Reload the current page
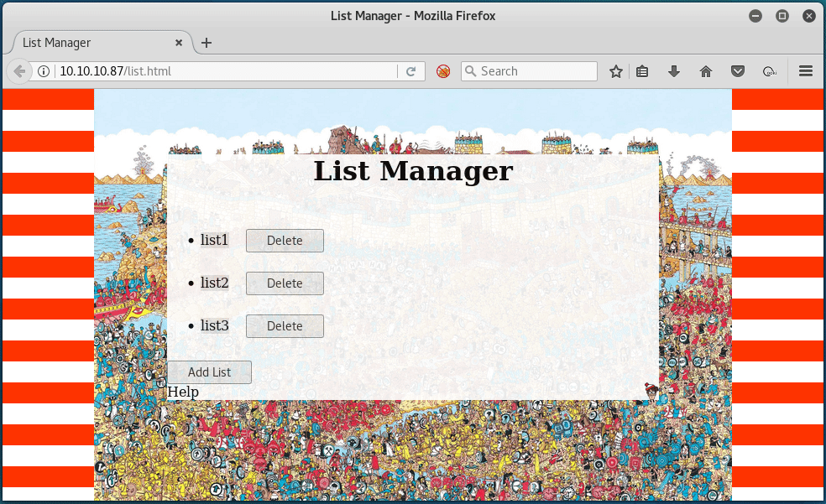Image resolution: width=826 pixels, height=504 pixels. tap(410, 71)
